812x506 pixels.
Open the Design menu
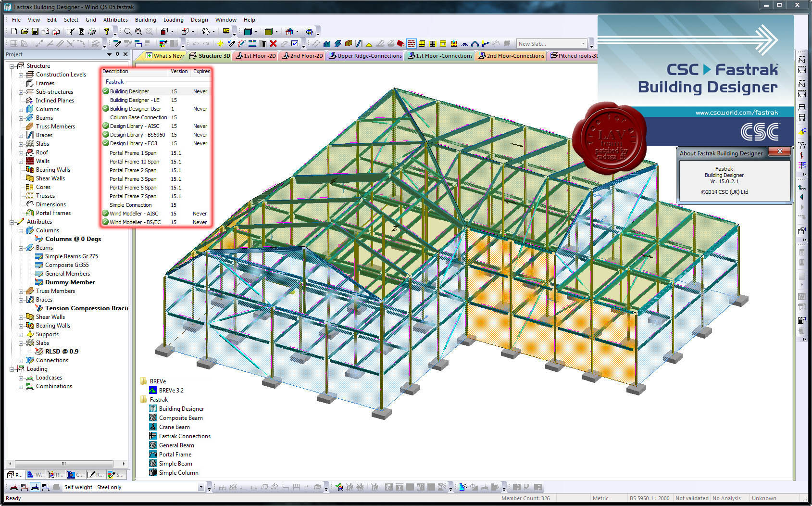point(199,20)
